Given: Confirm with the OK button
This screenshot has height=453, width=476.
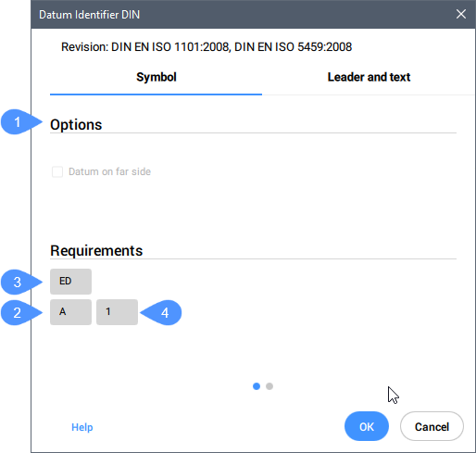Looking at the screenshot, I should (x=367, y=426).
